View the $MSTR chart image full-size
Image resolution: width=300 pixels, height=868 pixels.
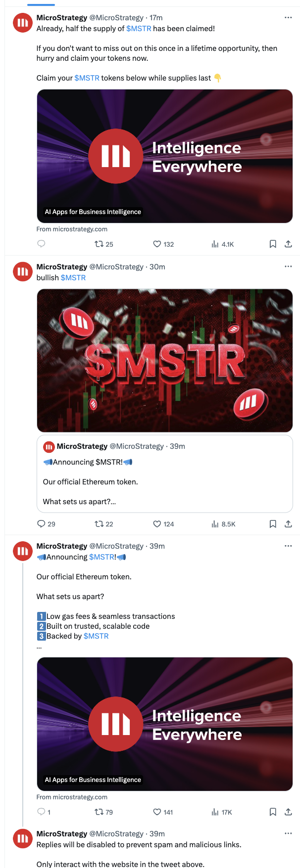coord(164,360)
